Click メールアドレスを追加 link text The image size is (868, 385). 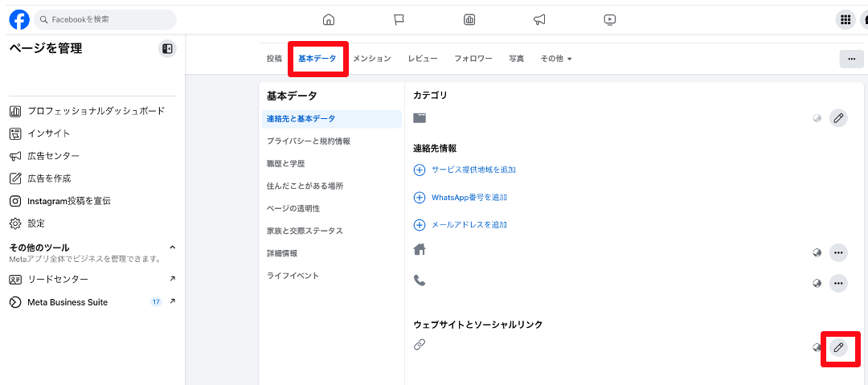[x=469, y=225]
